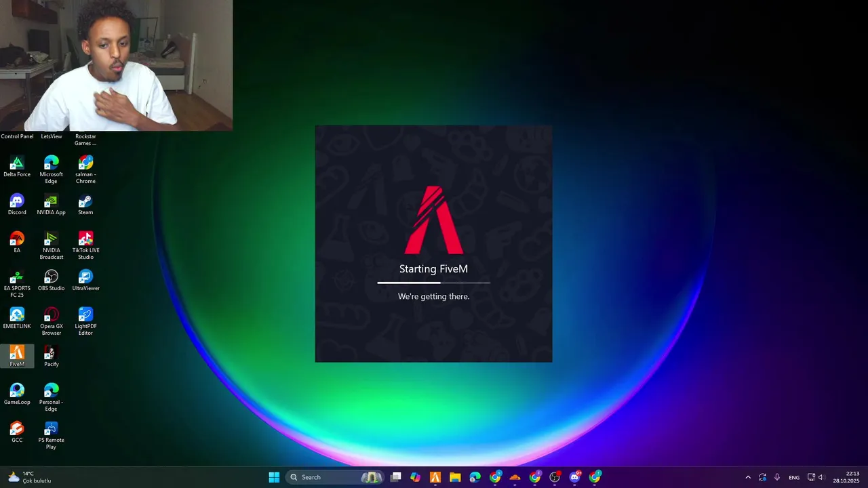
Task: Open the volume speaker tray icon
Action: [821, 477]
